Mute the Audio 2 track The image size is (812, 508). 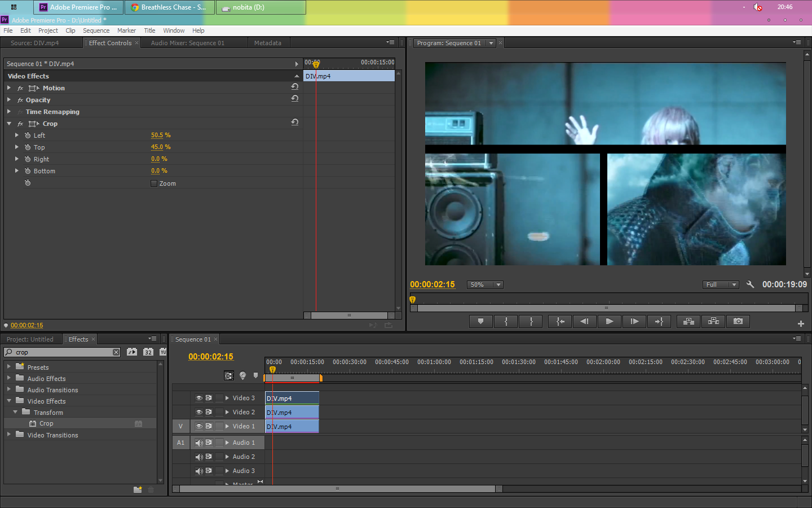click(x=198, y=457)
